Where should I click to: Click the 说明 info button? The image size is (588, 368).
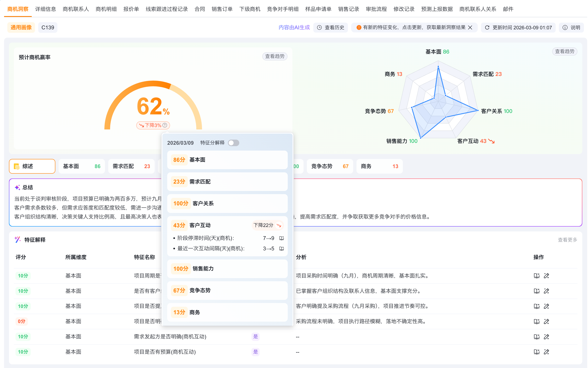(x=571, y=27)
